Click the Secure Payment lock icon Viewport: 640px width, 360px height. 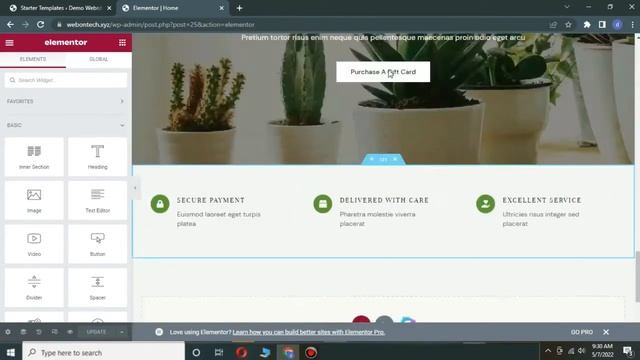coord(160,204)
